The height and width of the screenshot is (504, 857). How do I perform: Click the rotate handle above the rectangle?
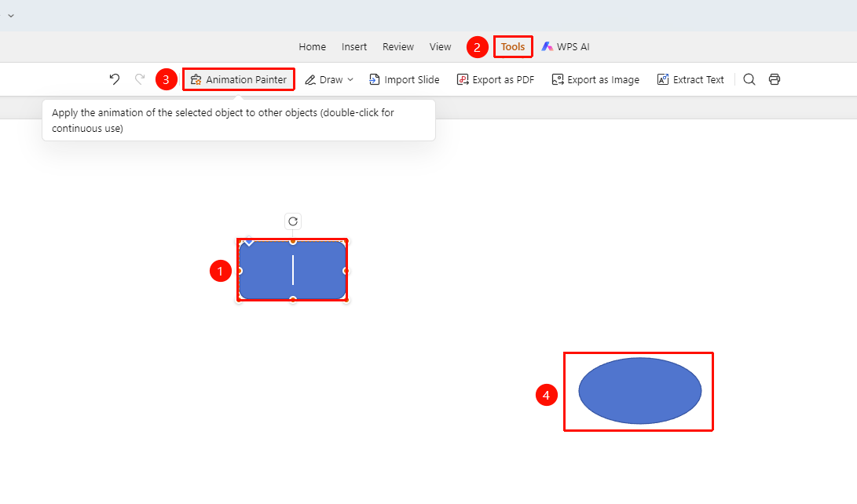click(x=293, y=221)
